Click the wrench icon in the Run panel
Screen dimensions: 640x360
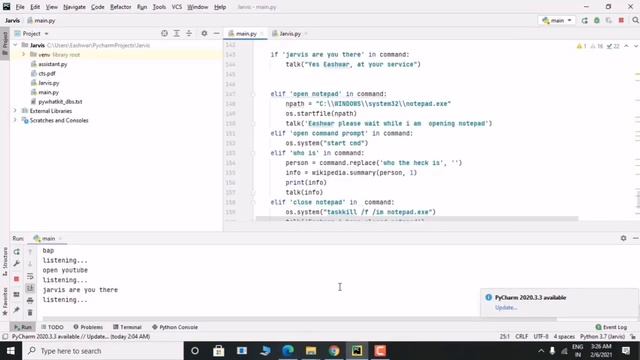[16, 264]
